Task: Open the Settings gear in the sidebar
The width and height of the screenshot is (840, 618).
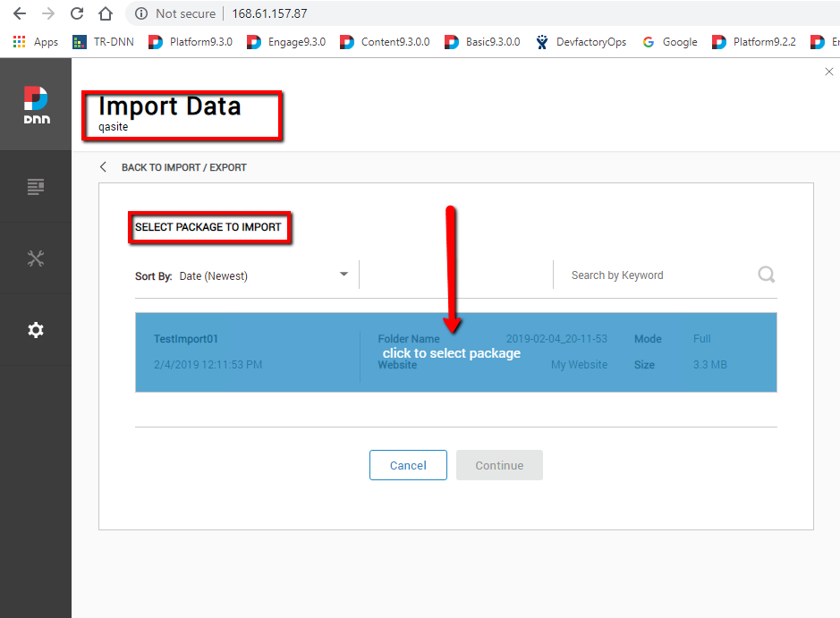Action: click(36, 329)
